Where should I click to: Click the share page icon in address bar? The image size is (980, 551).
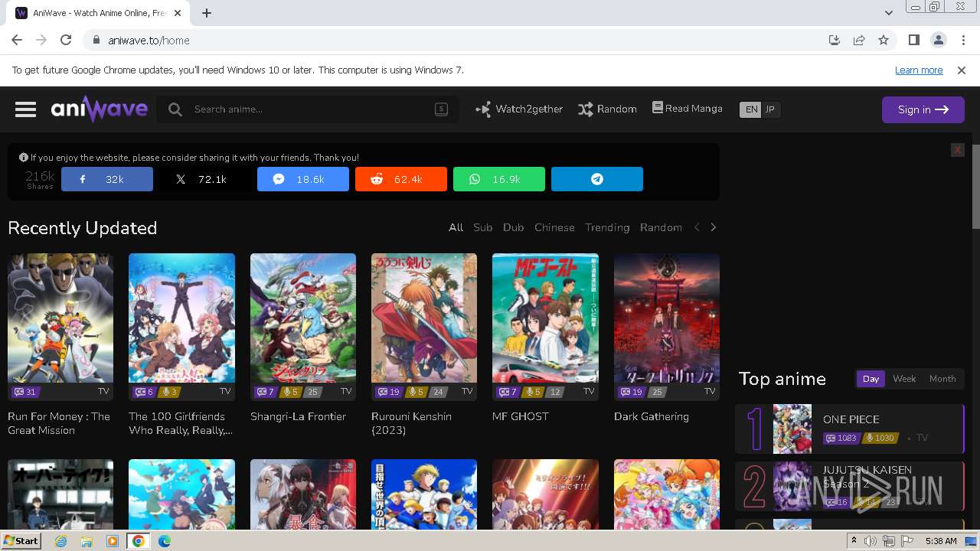click(859, 40)
